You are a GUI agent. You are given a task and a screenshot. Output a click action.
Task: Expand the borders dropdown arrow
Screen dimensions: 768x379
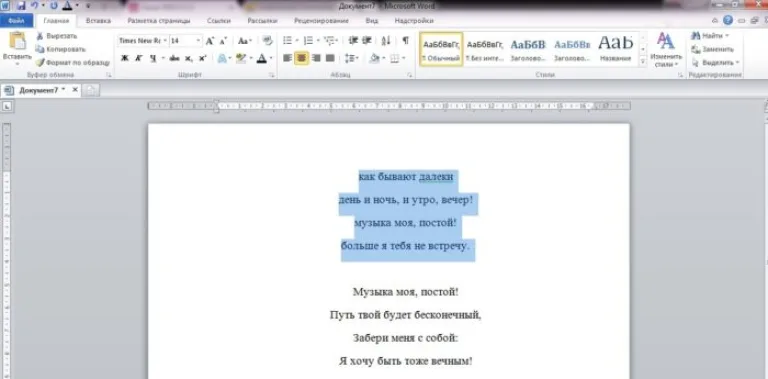point(403,58)
